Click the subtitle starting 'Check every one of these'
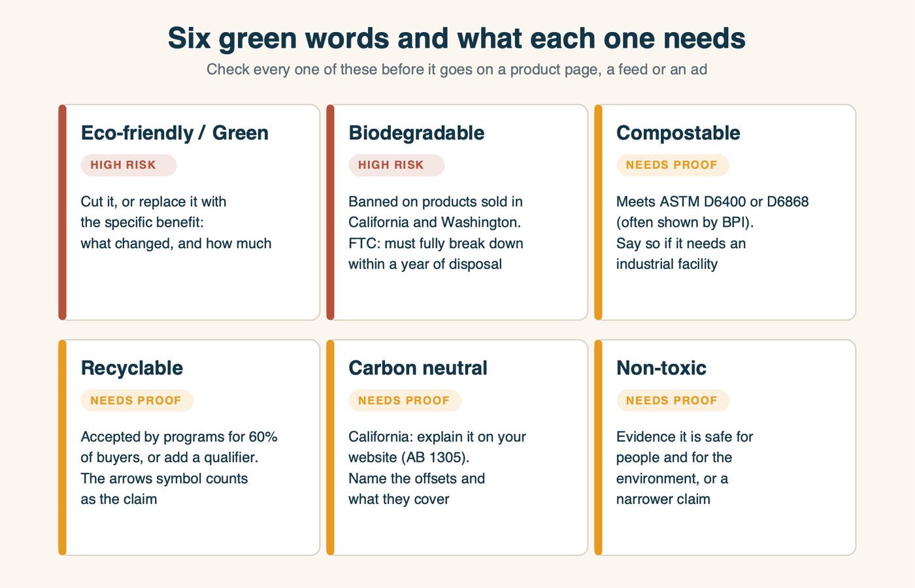Image resolution: width=915 pixels, height=588 pixels. click(x=457, y=69)
